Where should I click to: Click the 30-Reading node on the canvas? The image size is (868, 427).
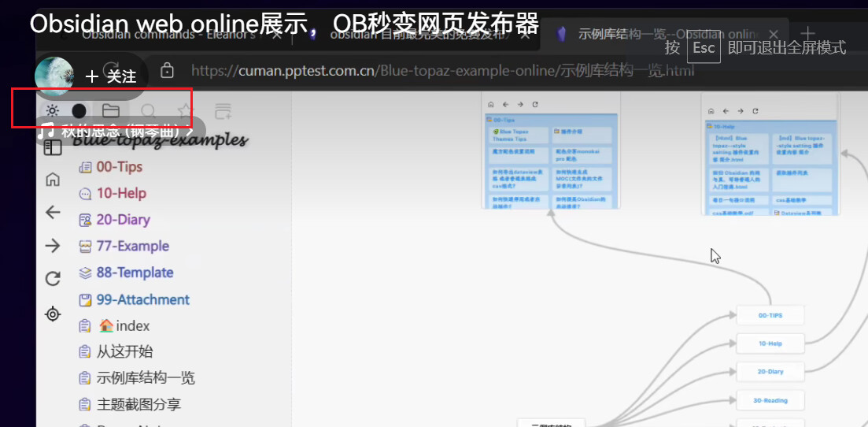point(770,400)
